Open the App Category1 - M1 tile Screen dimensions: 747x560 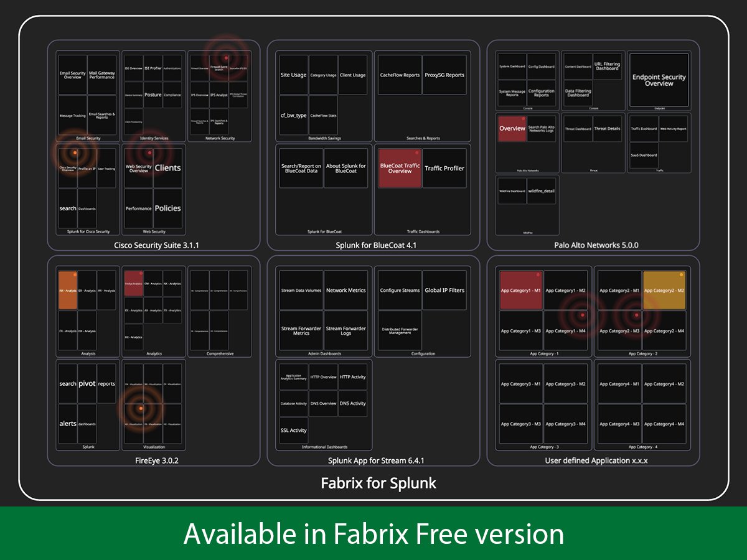point(522,290)
